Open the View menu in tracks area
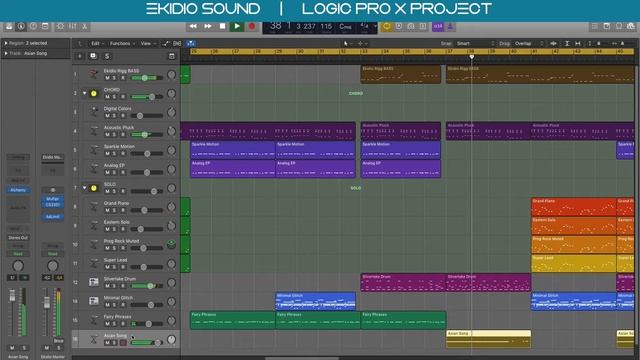This screenshot has width=640, height=360. pos(147,43)
